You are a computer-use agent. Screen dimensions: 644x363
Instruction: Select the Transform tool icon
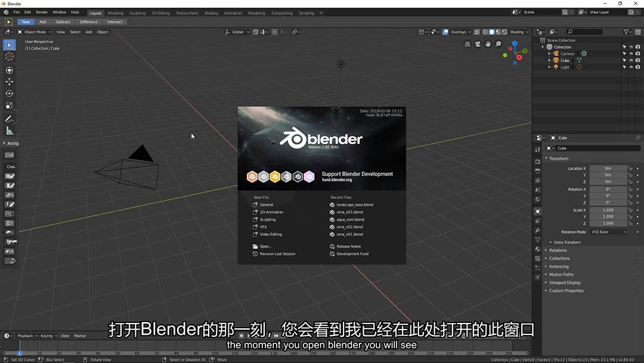click(x=10, y=70)
